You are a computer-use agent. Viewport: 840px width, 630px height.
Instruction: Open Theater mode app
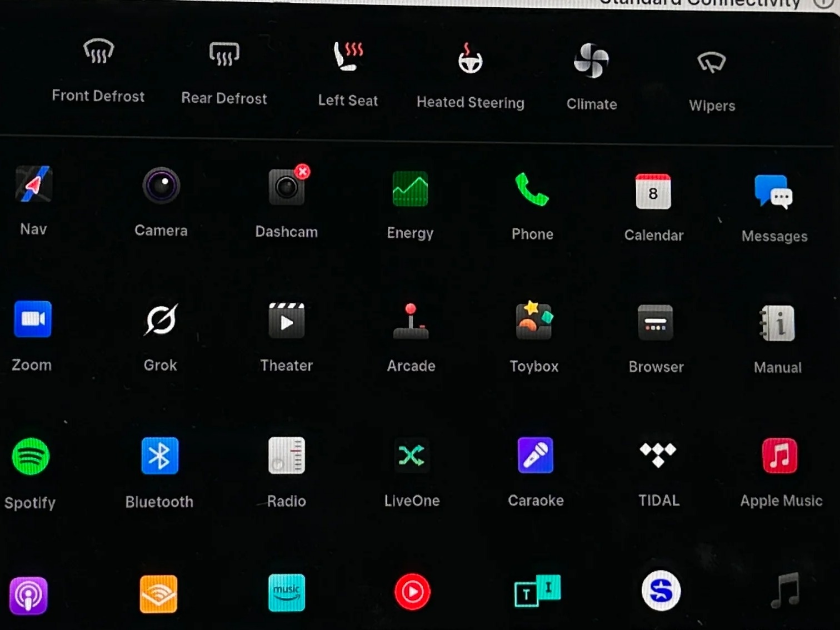click(287, 321)
